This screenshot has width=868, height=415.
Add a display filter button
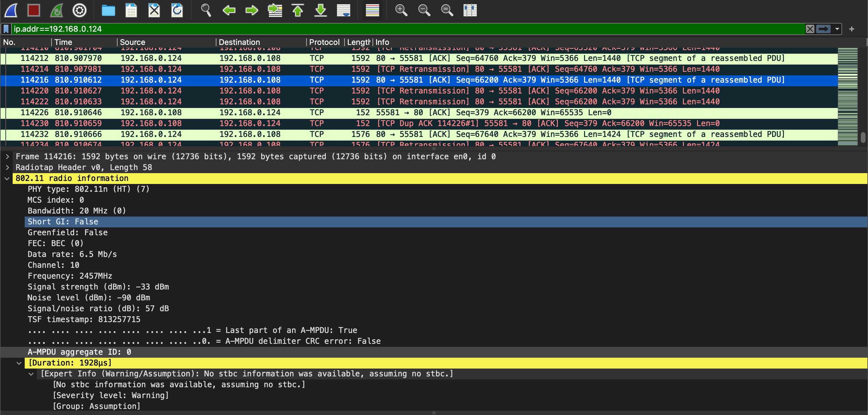click(851, 29)
